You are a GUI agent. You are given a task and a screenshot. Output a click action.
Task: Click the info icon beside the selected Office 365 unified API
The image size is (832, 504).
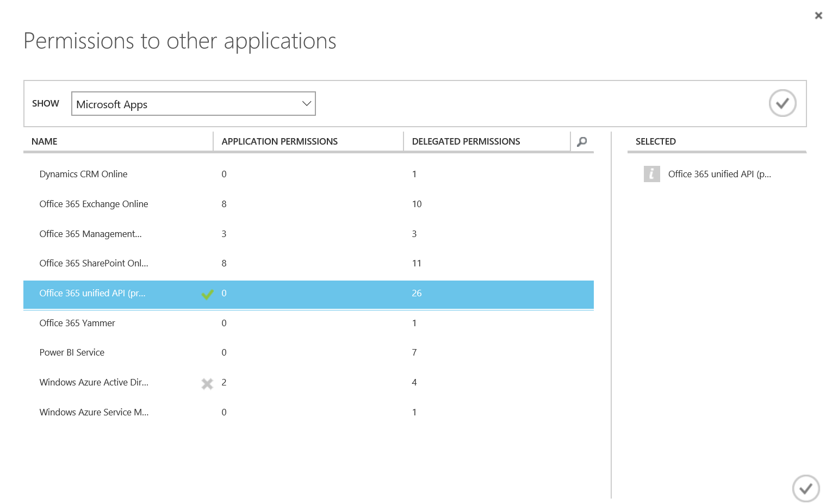(x=651, y=174)
